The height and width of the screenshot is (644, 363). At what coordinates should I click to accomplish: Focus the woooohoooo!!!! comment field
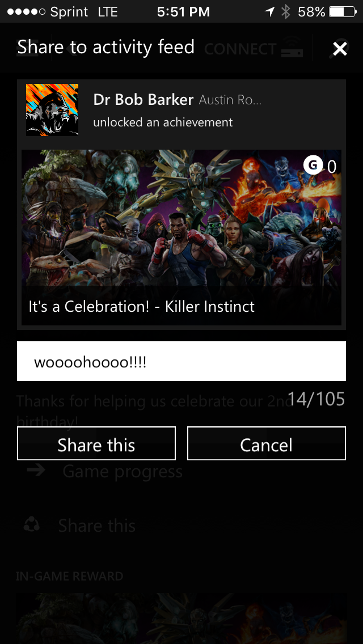[x=181, y=361]
